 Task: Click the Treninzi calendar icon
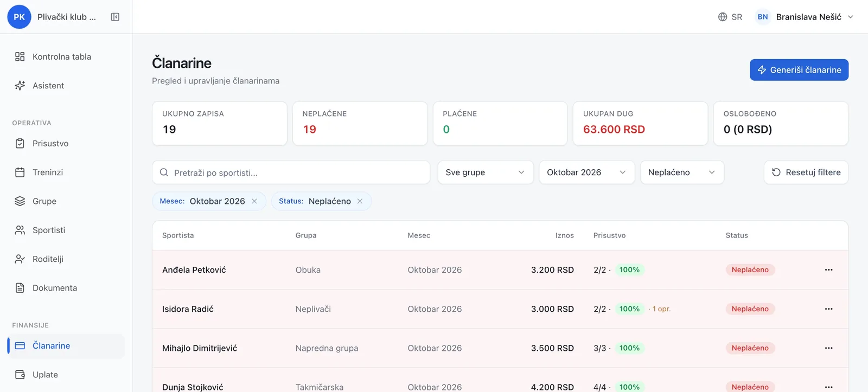20,172
